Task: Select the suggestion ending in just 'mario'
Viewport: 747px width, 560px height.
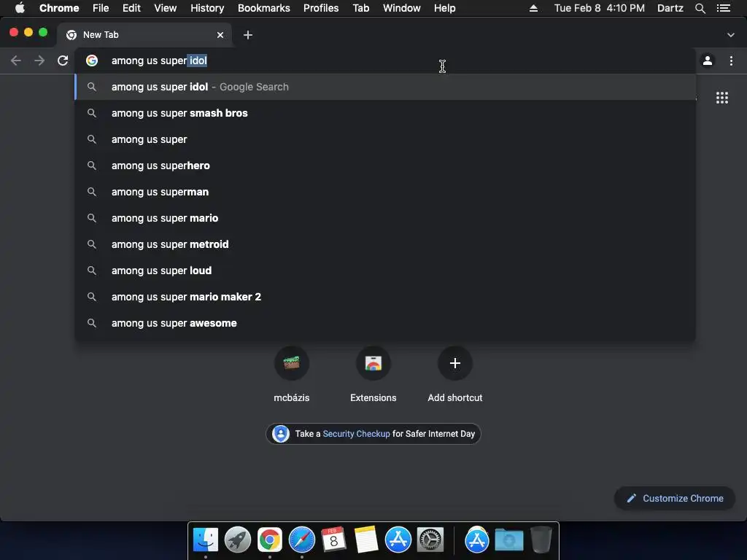Action: 385,217
